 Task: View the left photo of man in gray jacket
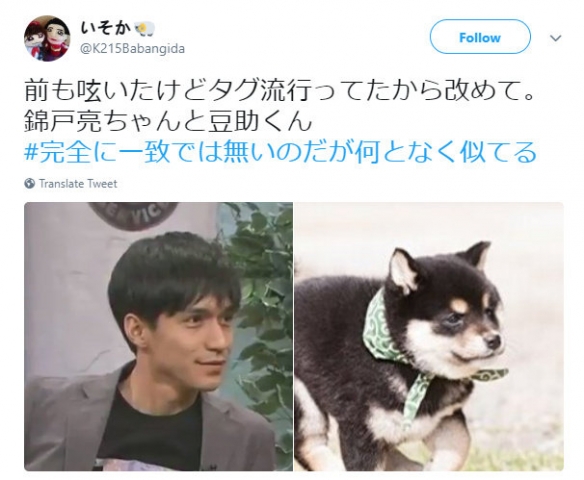[x=158, y=337]
